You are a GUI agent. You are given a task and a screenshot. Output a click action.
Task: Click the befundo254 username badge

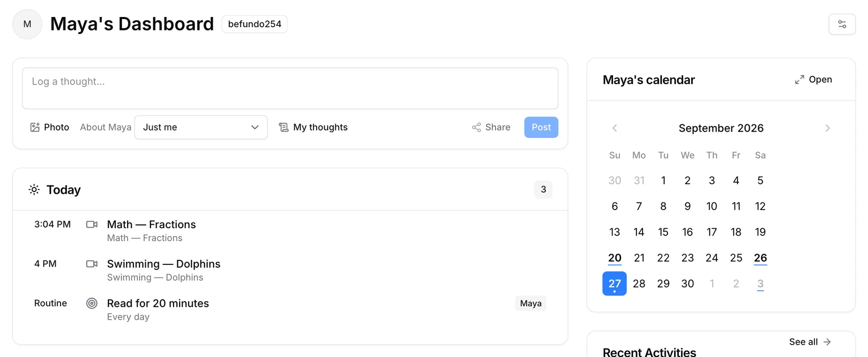(x=254, y=24)
